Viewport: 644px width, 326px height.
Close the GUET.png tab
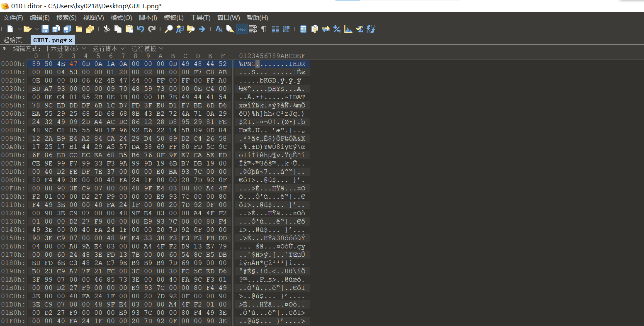pos(70,40)
